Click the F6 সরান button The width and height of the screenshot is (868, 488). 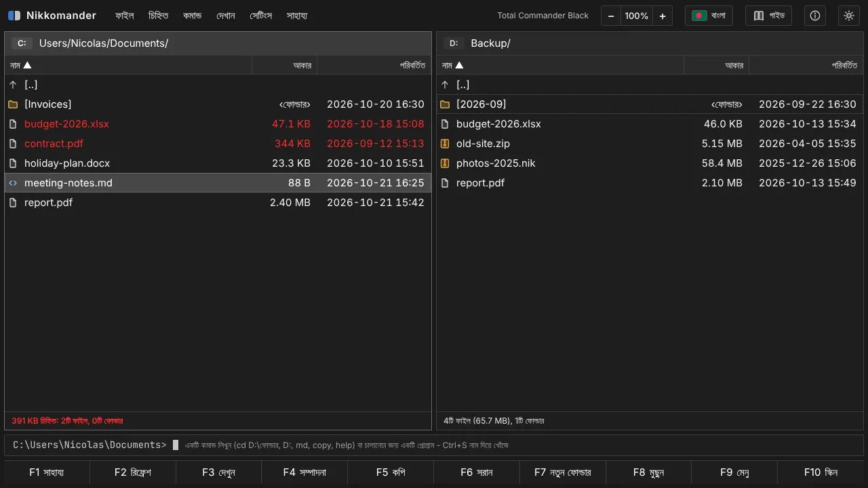click(477, 472)
